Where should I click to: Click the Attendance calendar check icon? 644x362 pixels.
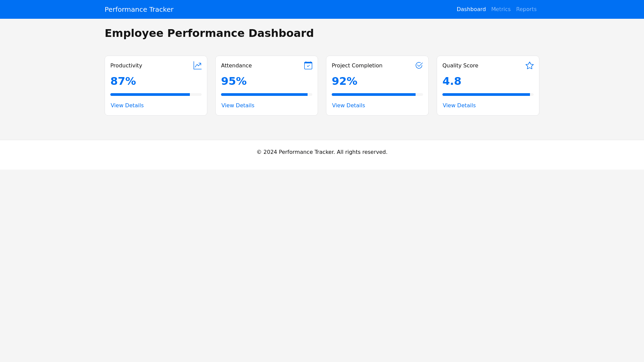[x=308, y=66]
